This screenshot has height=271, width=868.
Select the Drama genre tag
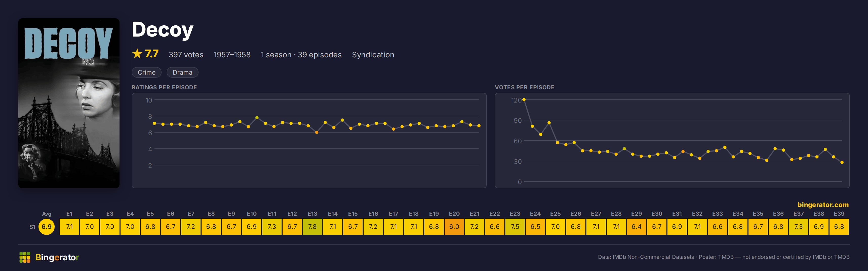click(x=182, y=72)
